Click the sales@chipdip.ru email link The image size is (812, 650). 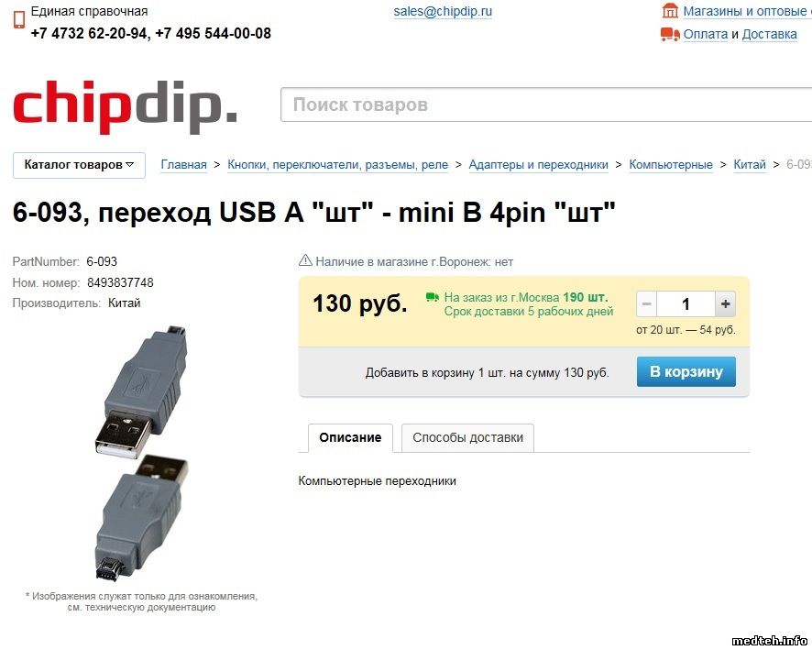tap(443, 11)
